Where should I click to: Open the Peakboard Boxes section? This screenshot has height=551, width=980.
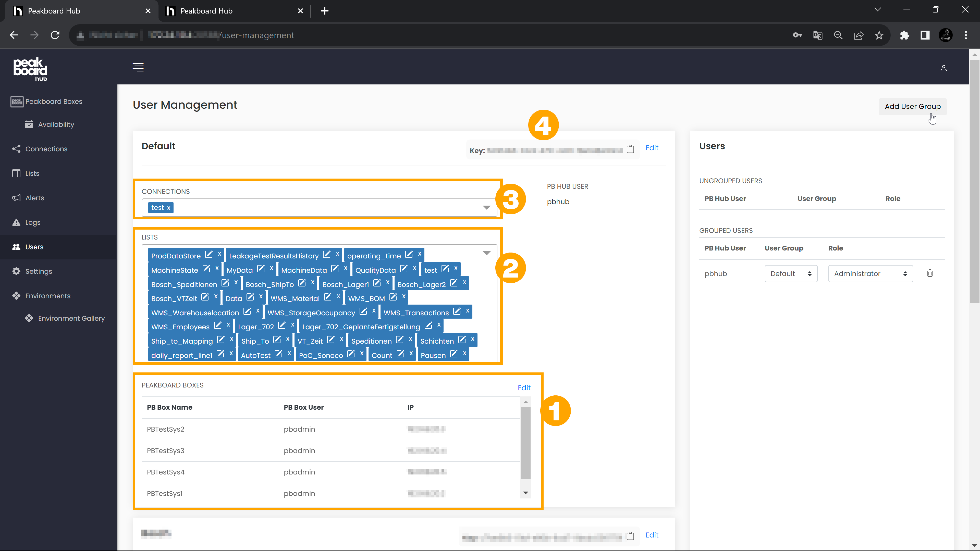point(54,101)
